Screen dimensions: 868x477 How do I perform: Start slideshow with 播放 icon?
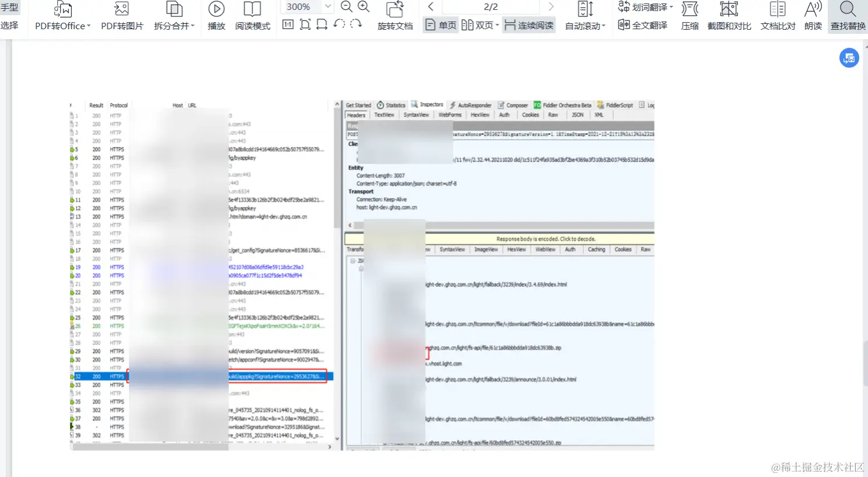tap(216, 9)
